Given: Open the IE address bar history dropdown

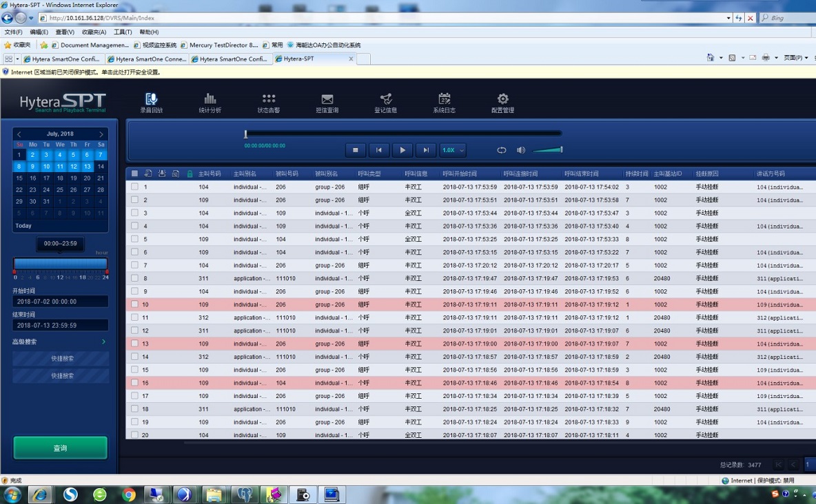Looking at the screenshot, I should 728,18.
